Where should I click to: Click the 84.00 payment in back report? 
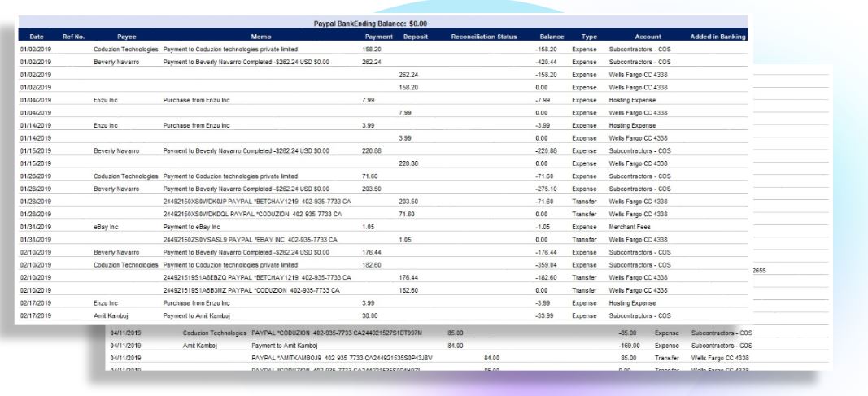coord(456,346)
